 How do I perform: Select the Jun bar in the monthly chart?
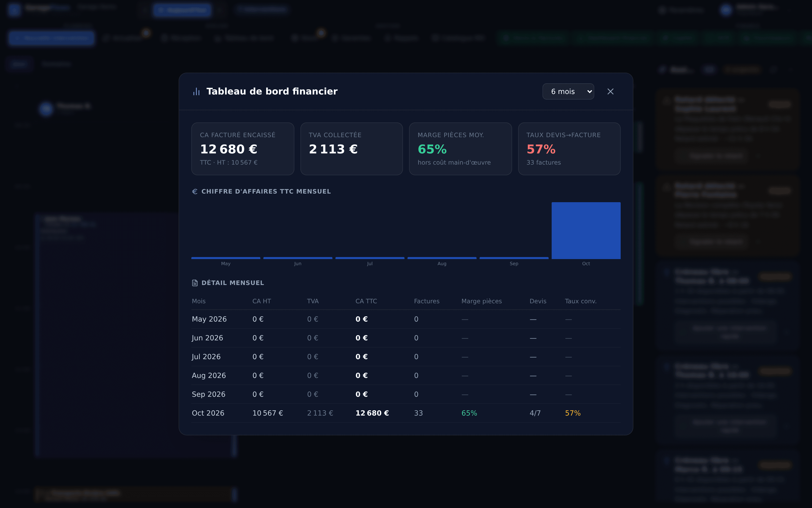[x=298, y=258]
